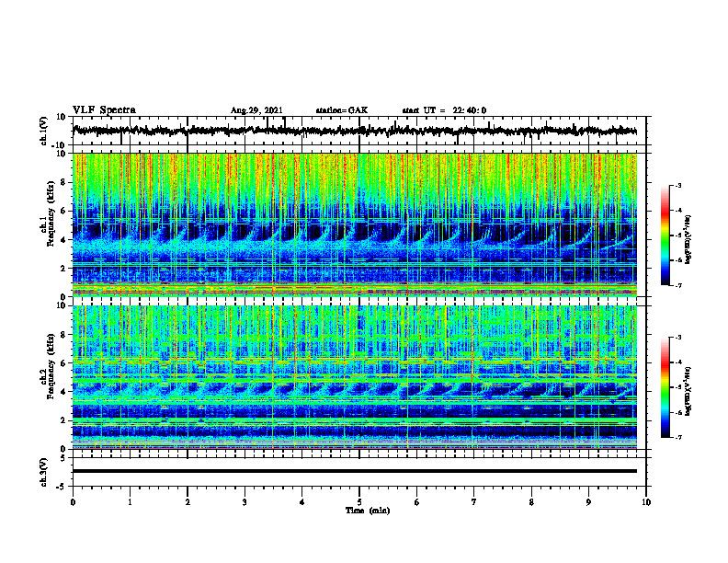Click the thick black ch.3 voltage line
This screenshot has width=728, height=563.
click(x=354, y=471)
